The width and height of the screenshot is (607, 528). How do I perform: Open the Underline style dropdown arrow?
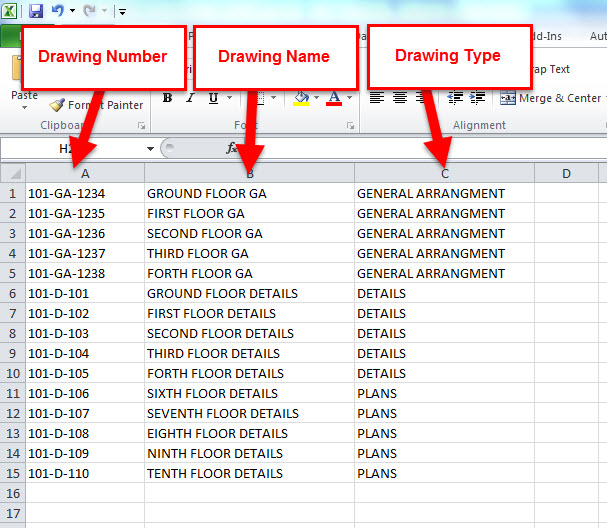pos(229,98)
